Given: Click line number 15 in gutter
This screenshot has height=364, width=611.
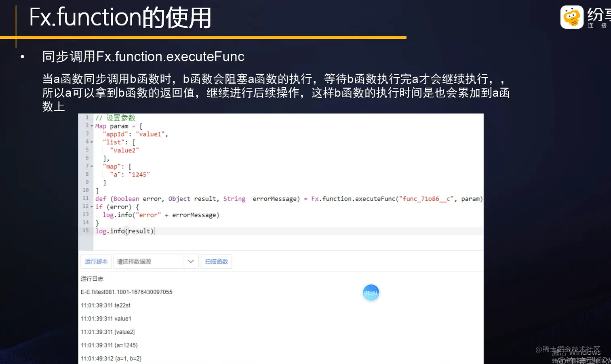Looking at the screenshot, I should [x=85, y=231].
